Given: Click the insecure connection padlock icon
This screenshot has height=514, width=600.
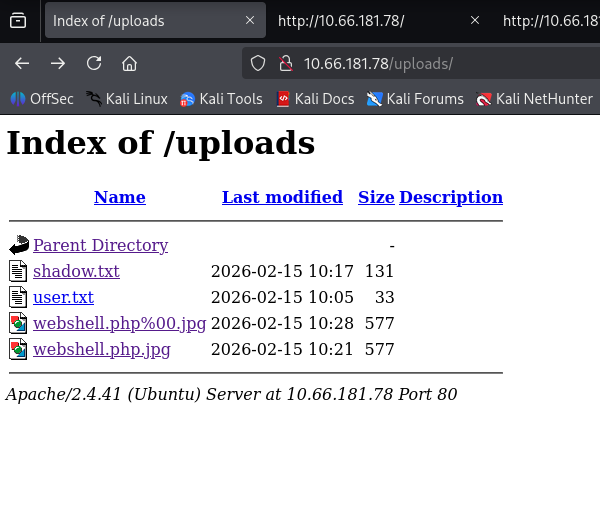Looking at the screenshot, I should coord(285,63).
